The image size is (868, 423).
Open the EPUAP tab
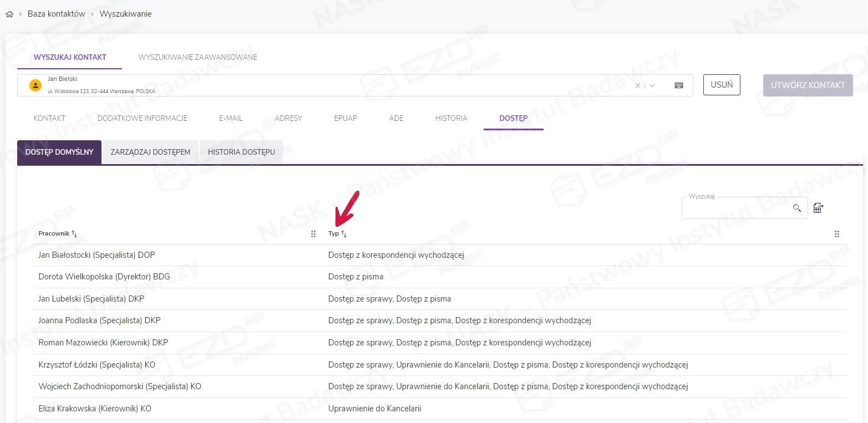click(345, 118)
